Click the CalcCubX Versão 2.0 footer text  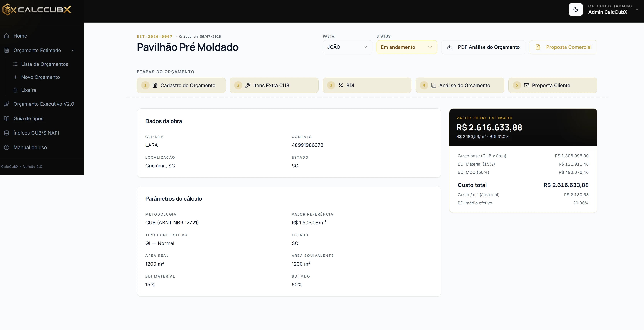coord(21,167)
